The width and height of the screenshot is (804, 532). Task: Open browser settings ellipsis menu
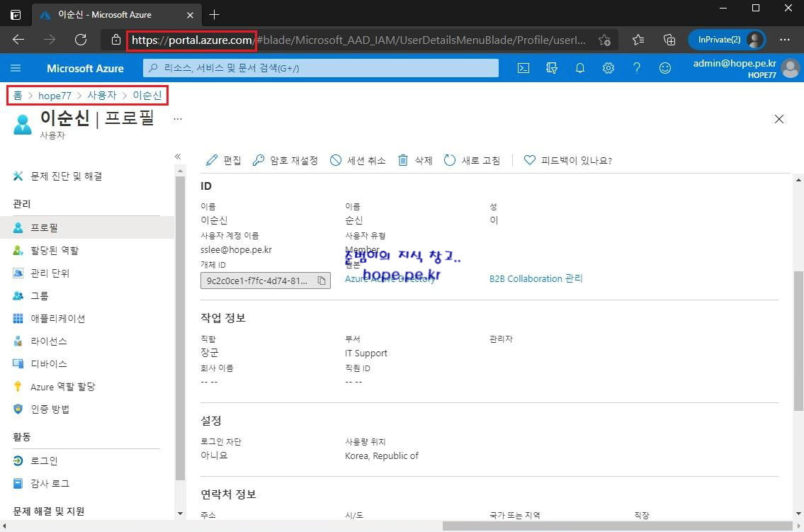[x=784, y=40]
